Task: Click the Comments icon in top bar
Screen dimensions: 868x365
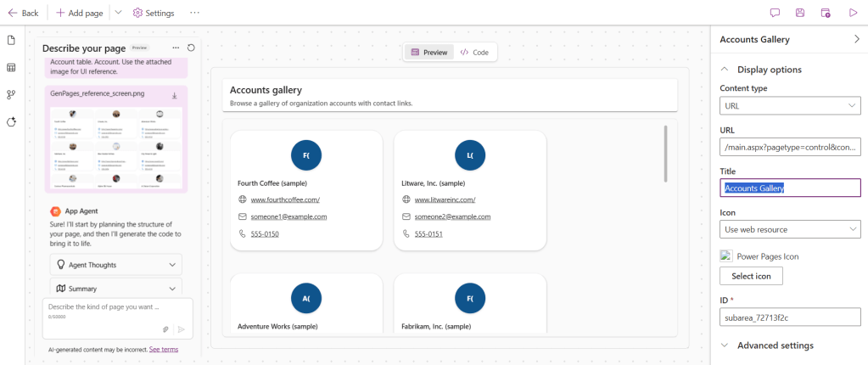Action: [775, 13]
